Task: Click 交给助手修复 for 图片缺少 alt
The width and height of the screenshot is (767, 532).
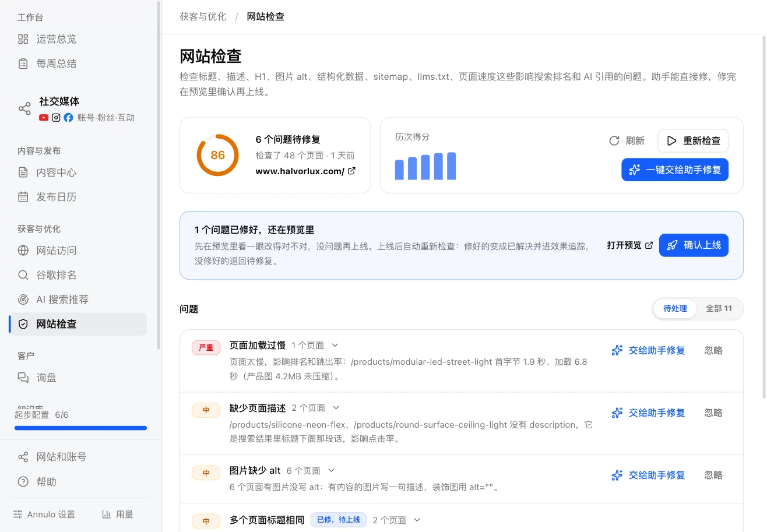Action: click(648, 475)
